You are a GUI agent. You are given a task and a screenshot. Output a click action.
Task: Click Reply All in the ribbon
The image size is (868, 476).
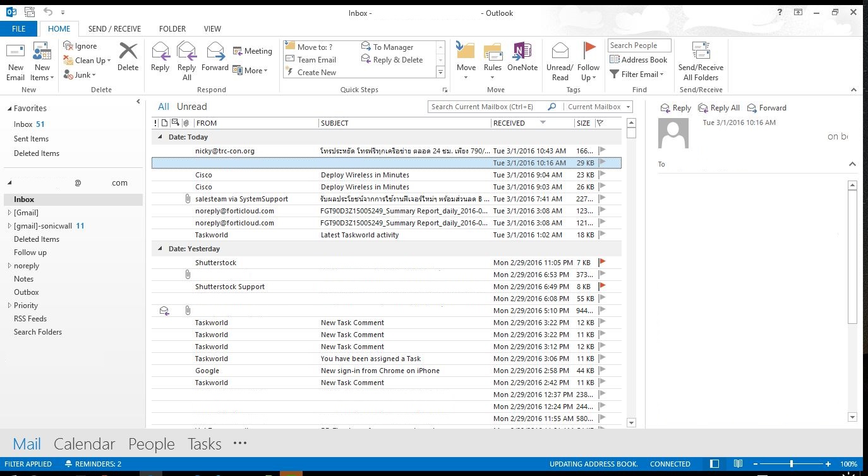coord(186,61)
